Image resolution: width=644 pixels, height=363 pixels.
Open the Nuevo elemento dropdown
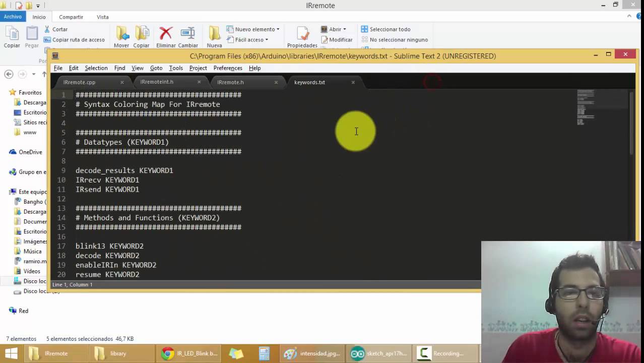coord(252,29)
